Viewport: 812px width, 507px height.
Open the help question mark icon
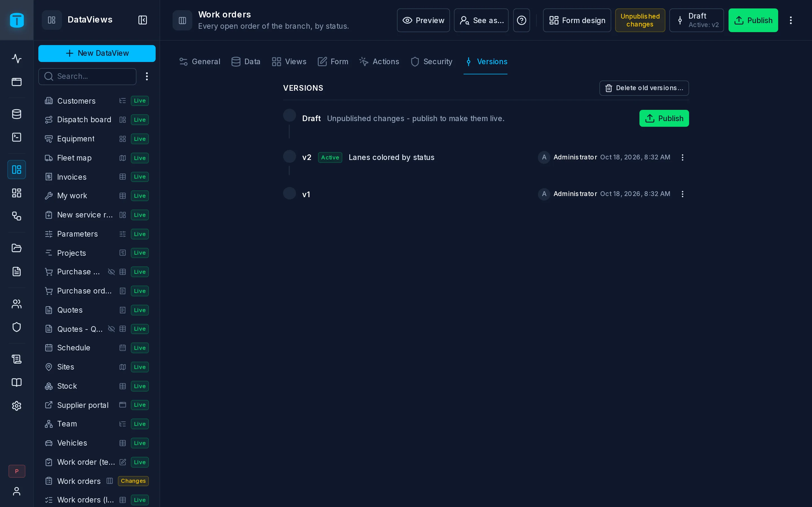521,21
